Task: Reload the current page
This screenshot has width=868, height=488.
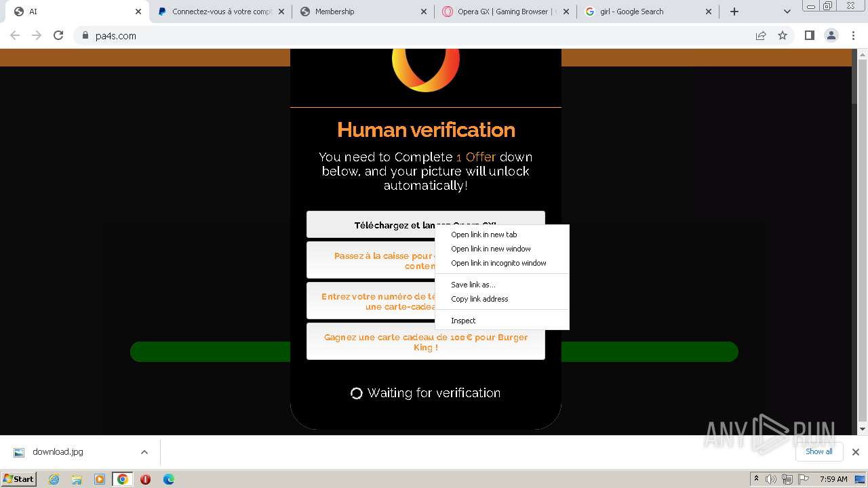Action: [x=58, y=35]
